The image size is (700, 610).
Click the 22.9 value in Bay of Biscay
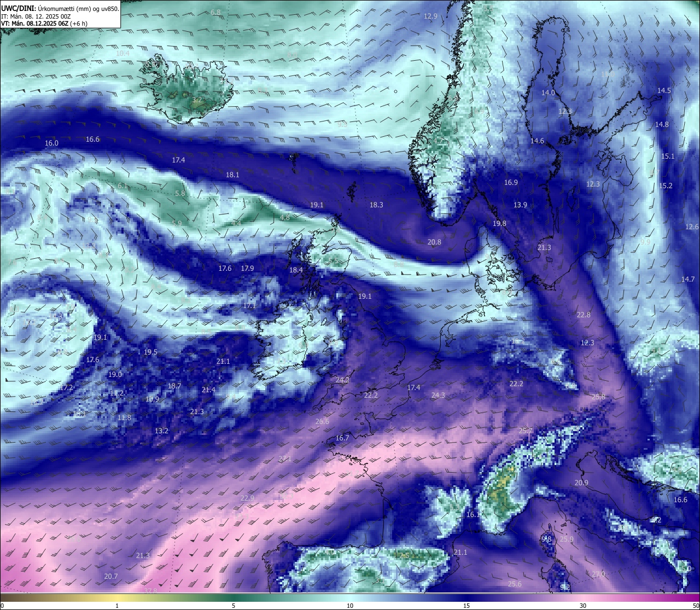click(x=247, y=498)
